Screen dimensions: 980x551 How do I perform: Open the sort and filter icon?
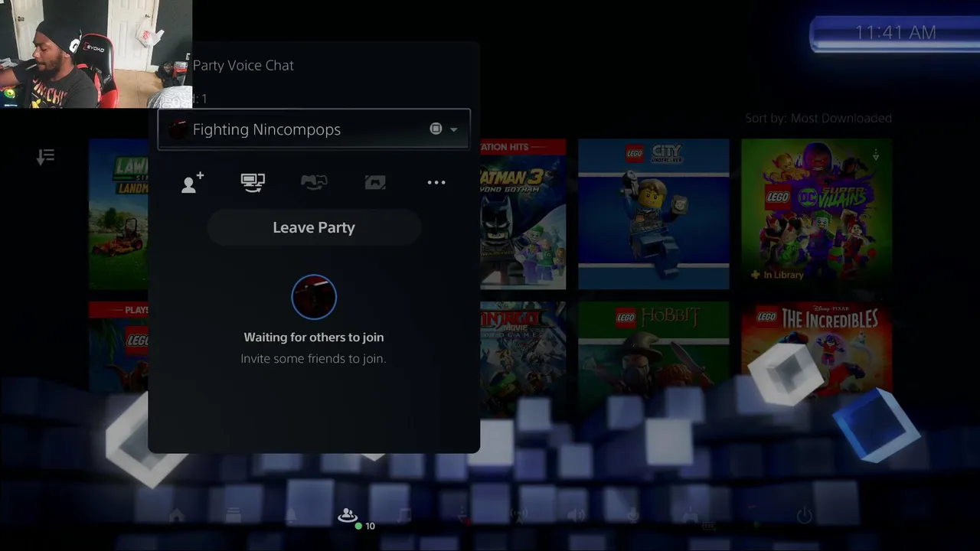[x=45, y=157]
